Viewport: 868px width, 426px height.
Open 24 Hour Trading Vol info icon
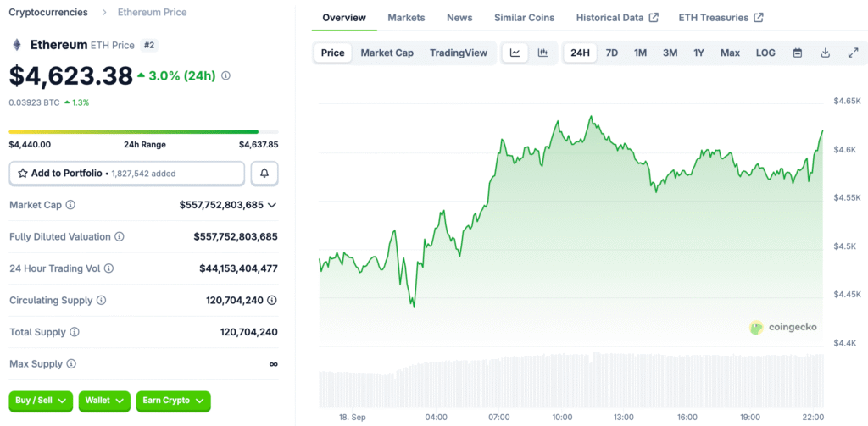click(x=109, y=268)
